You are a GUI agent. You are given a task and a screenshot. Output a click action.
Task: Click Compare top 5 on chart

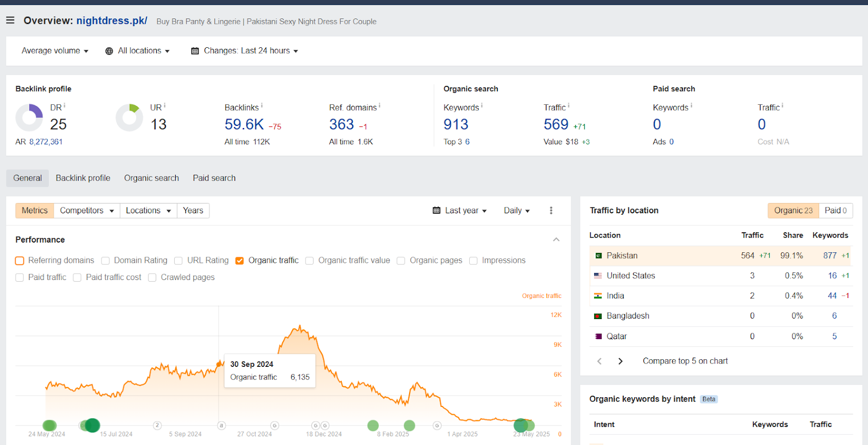685,361
